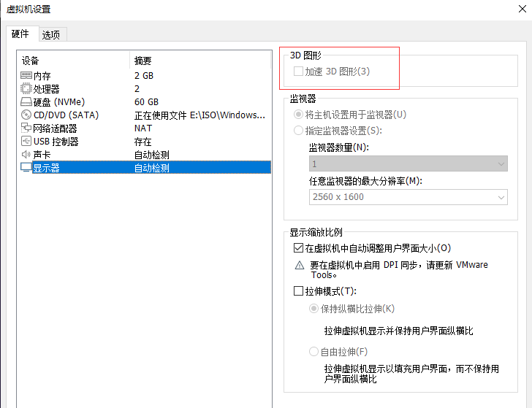Viewport: 532px width, 408px height.
Task: Click the display (显示器) monitor icon
Action: click(26, 167)
